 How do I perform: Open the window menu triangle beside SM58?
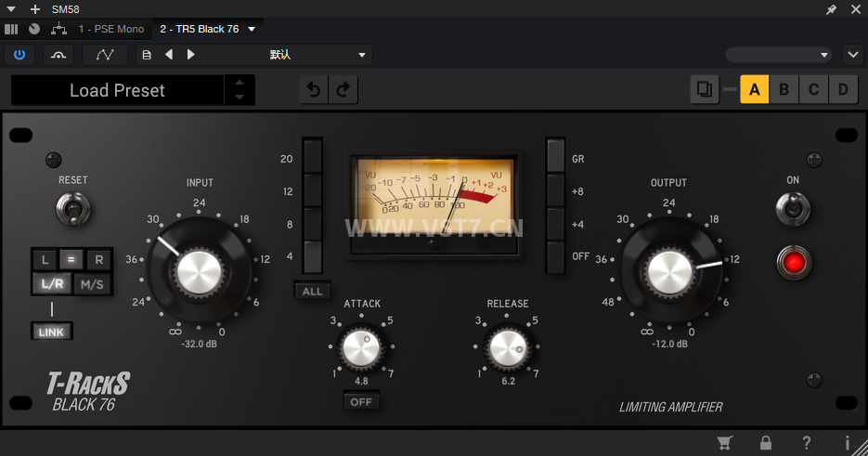click(x=11, y=9)
